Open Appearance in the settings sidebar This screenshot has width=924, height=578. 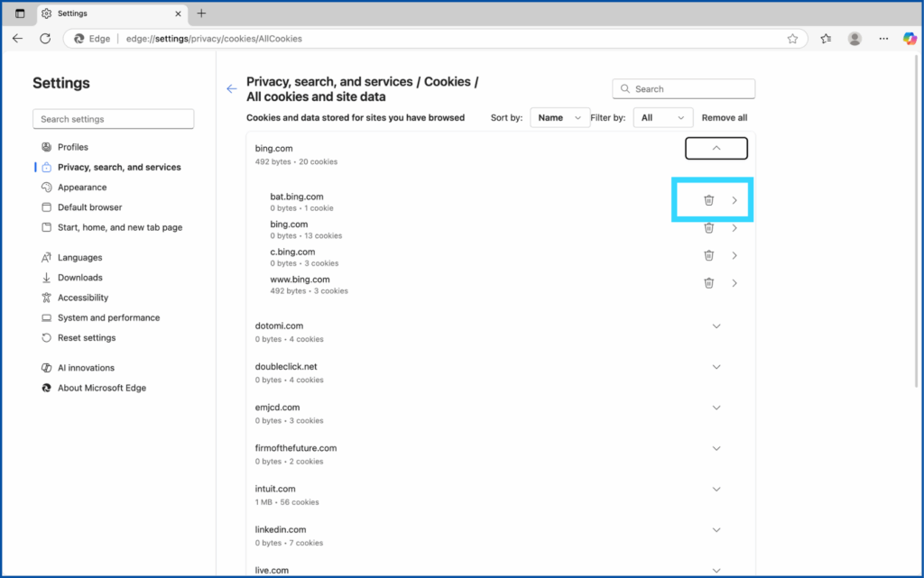point(82,188)
